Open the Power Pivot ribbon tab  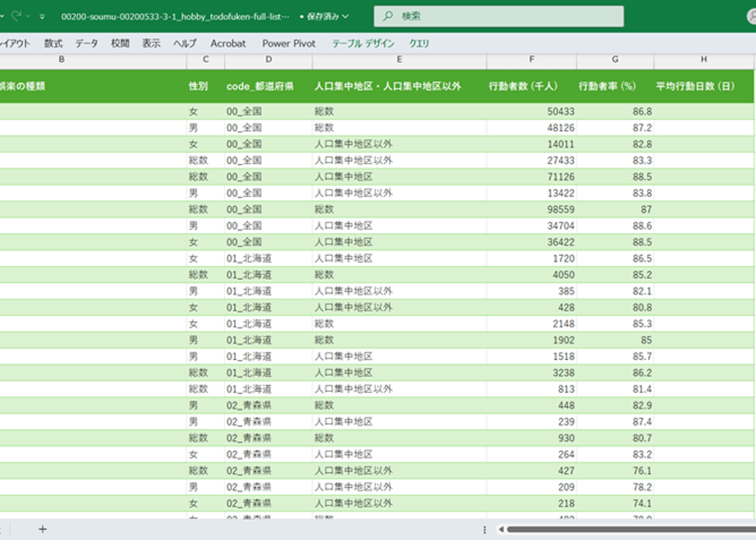[x=289, y=43]
